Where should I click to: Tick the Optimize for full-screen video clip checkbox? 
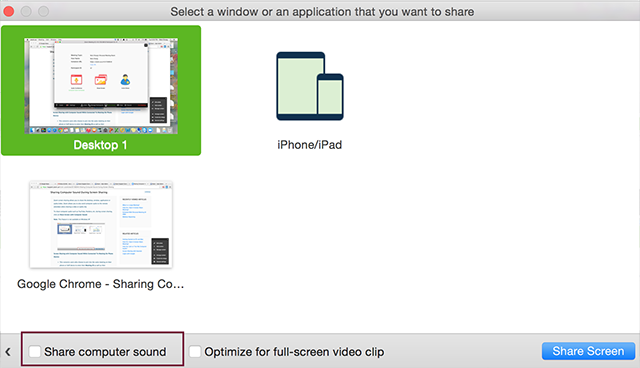click(195, 352)
